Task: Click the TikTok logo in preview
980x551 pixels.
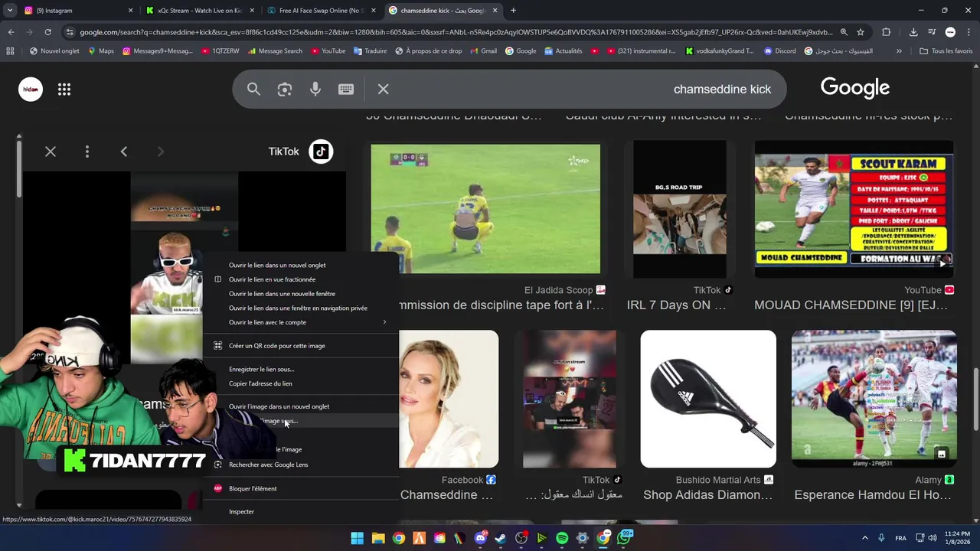Action: 321,152
